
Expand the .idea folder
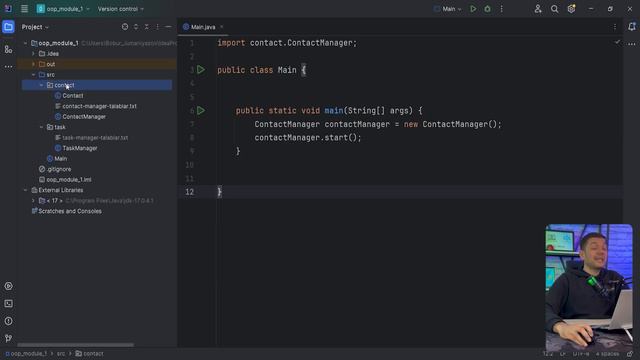click(33, 54)
